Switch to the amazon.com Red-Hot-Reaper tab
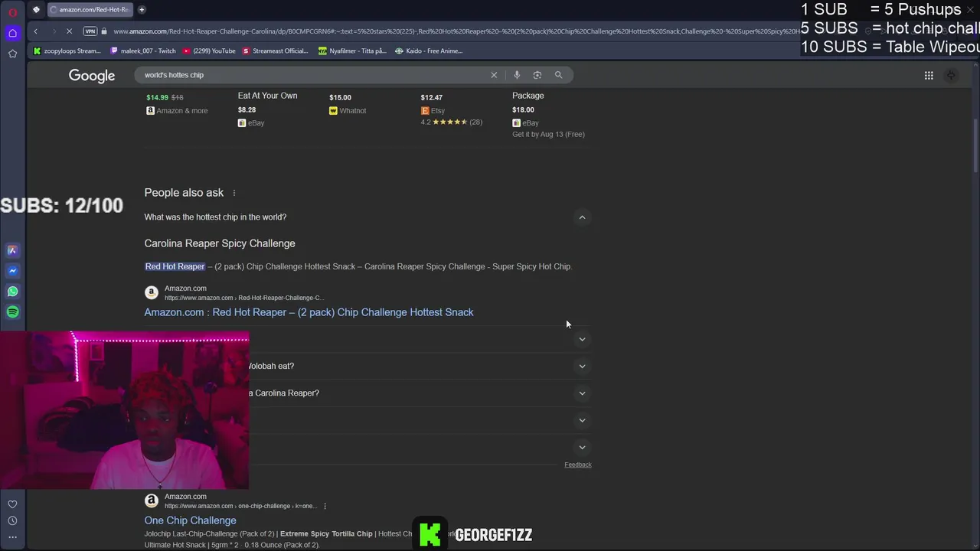Image resolution: width=980 pixels, height=551 pixels. [x=90, y=10]
